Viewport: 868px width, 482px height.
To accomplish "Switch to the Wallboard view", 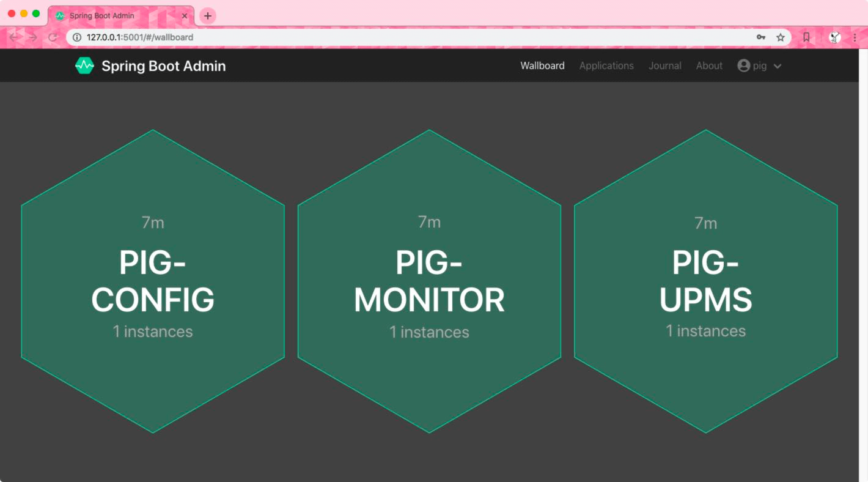I will coord(542,65).
